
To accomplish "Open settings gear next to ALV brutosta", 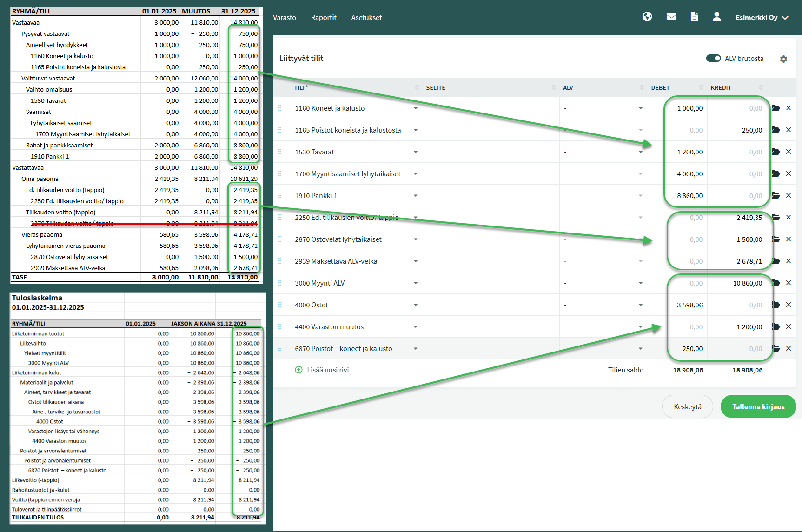I will pos(783,59).
